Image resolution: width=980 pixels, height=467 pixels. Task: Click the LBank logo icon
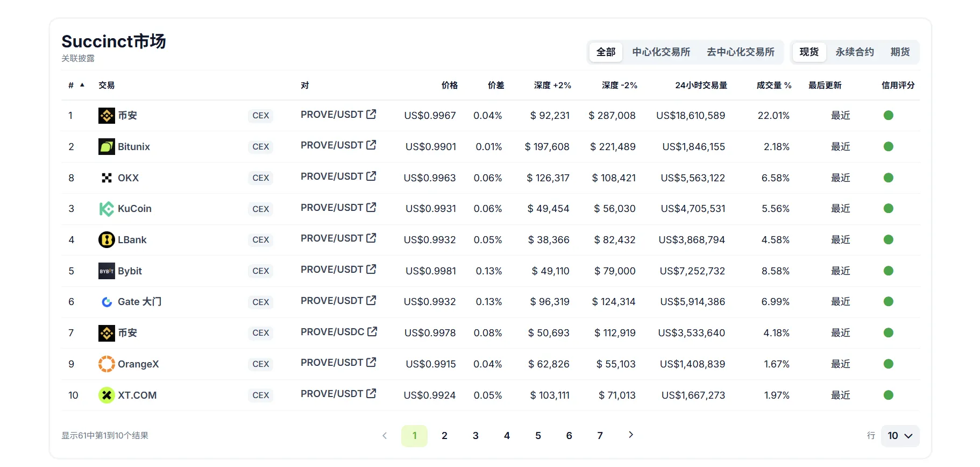click(106, 240)
